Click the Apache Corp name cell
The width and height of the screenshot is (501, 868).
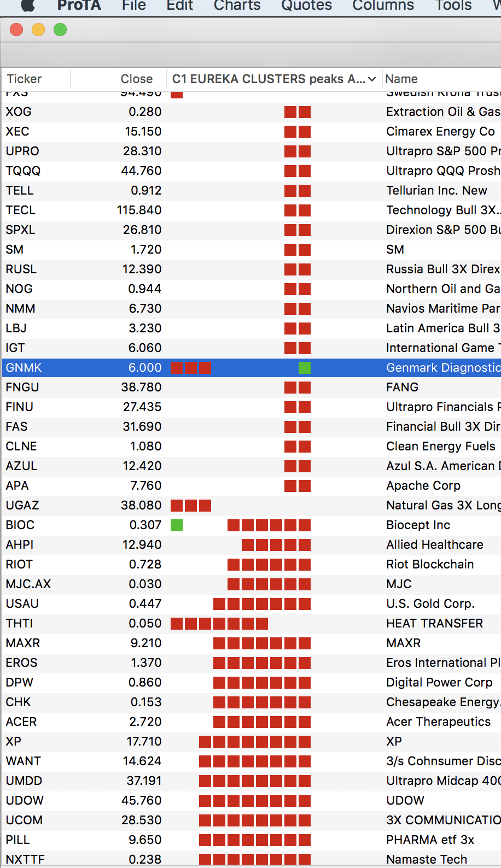click(x=423, y=485)
